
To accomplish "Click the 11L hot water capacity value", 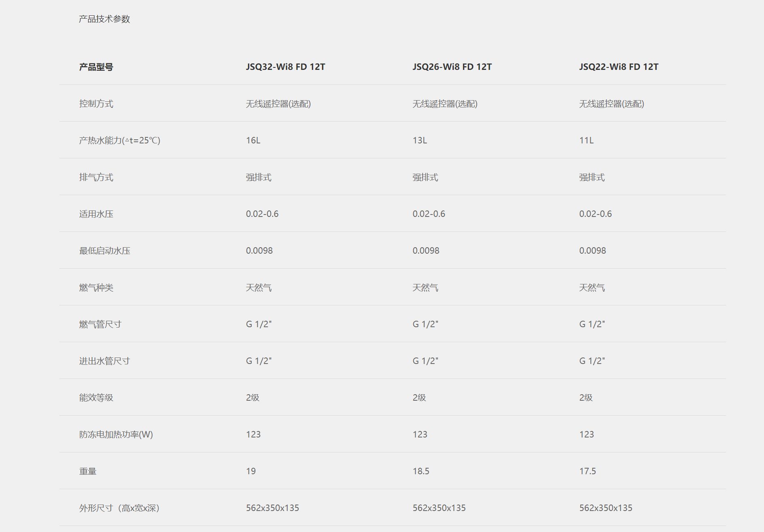I will (x=586, y=141).
